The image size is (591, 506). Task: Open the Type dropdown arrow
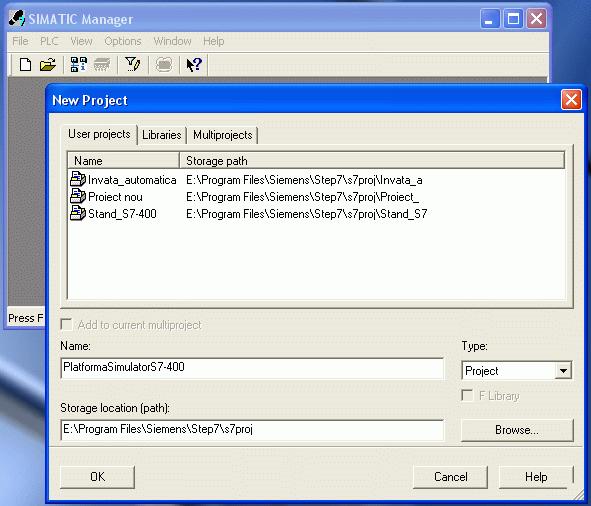point(563,371)
